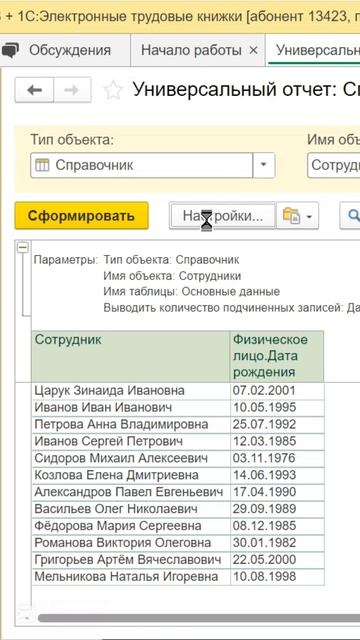Click the Сформировать button

tap(81, 216)
